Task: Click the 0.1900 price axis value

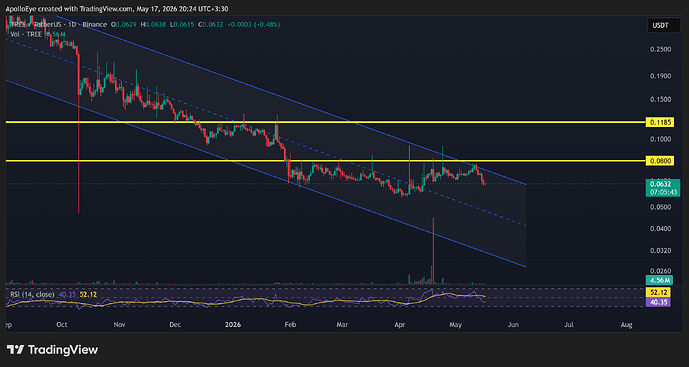Action: click(x=660, y=76)
